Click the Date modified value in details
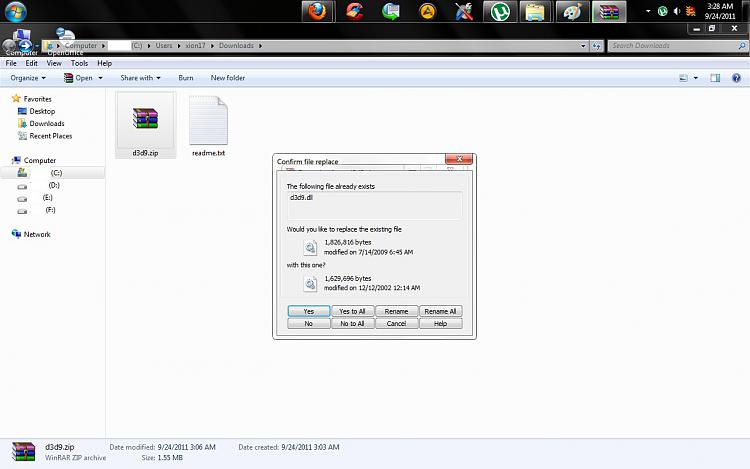 pyautogui.click(x=186, y=447)
